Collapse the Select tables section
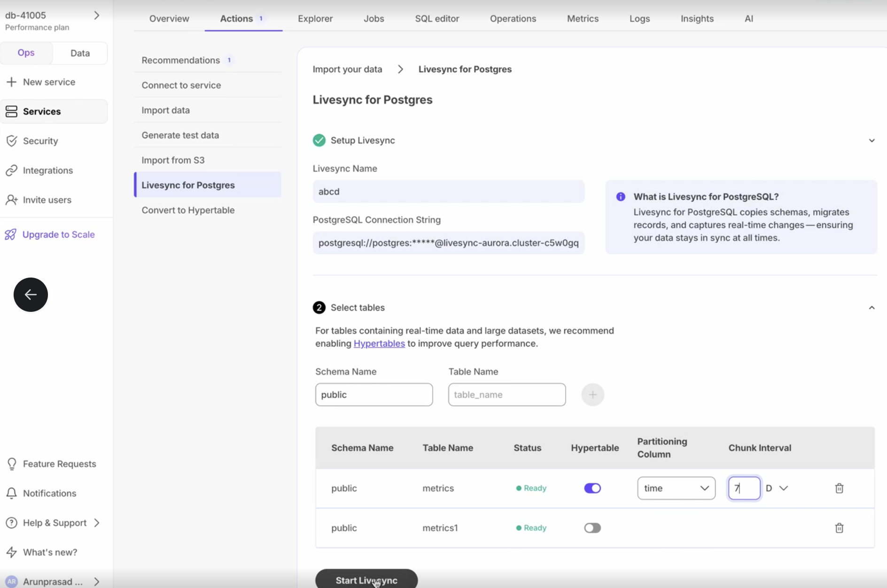 pyautogui.click(x=871, y=308)
